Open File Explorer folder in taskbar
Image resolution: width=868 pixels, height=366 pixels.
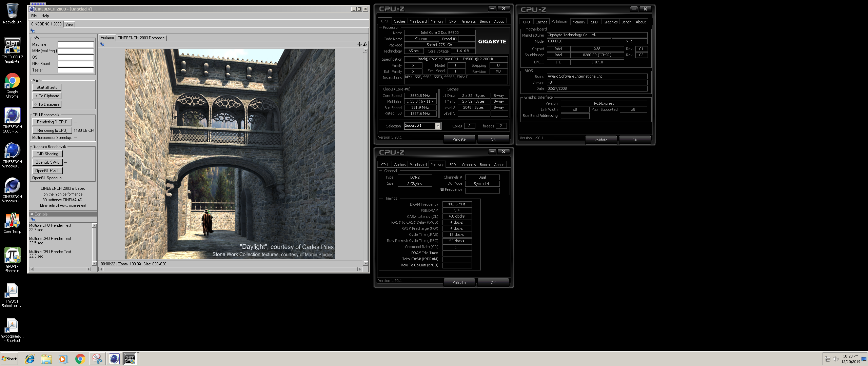46,359
